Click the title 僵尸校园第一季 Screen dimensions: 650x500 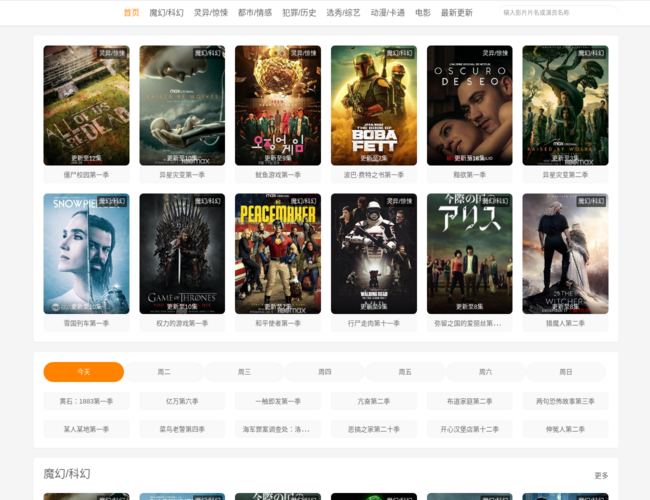(86, 175)
